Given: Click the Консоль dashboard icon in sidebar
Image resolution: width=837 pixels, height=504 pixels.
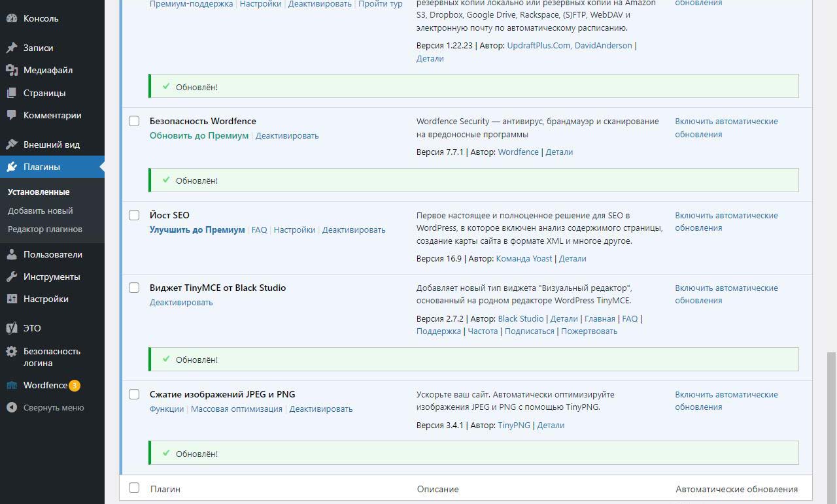Looking at the screenshot, I should [x=12, y=18].
